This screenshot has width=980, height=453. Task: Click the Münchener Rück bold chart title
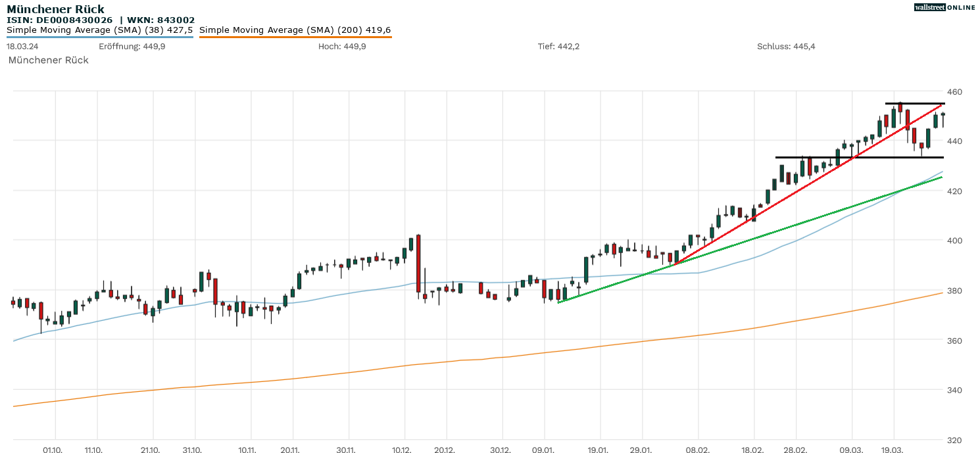tap(55, 9)
